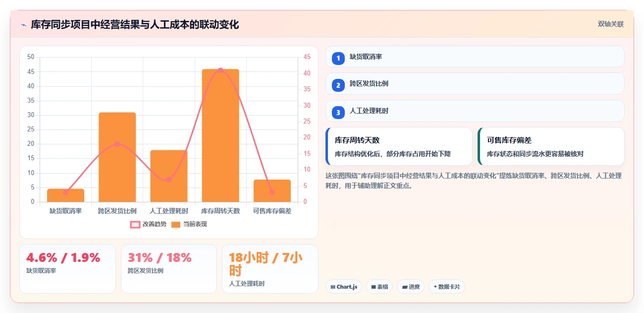Image resolution: width=644 pixels, height=313 pixels.
Task: Click the 4.6% / 1.9% stat card
Action: pos(67,268)
